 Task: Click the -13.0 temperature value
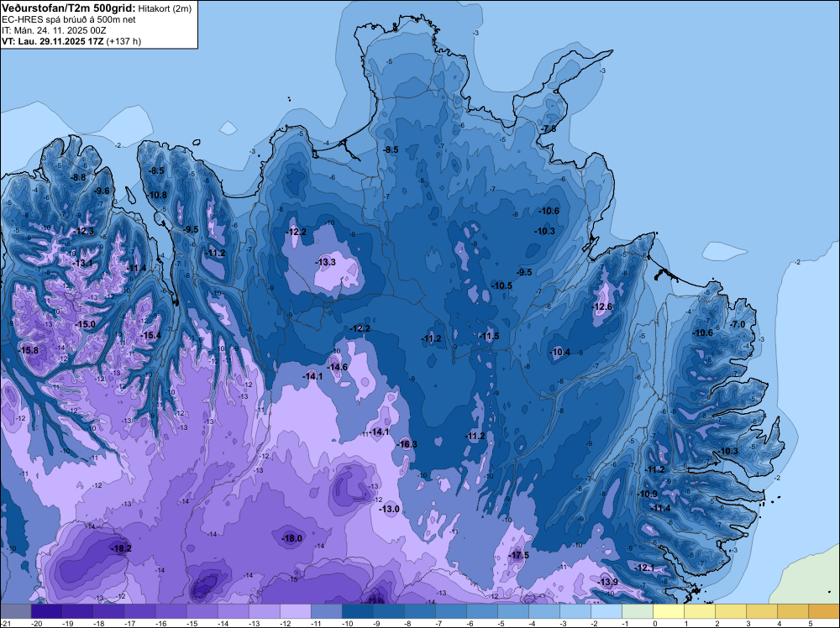tap(390, 509)
